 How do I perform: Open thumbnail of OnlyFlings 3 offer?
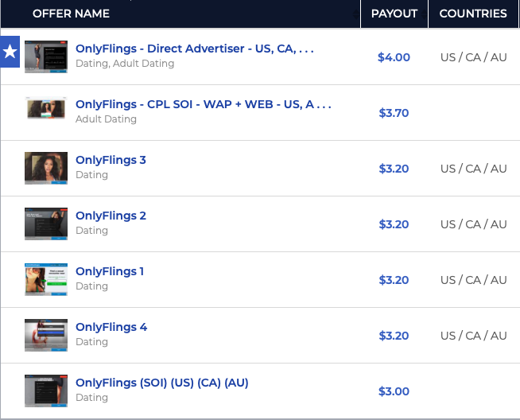[46, 168]
